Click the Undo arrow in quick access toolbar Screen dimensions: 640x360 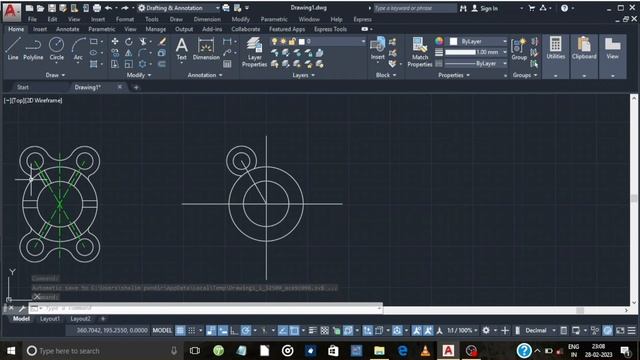(108, 8)
